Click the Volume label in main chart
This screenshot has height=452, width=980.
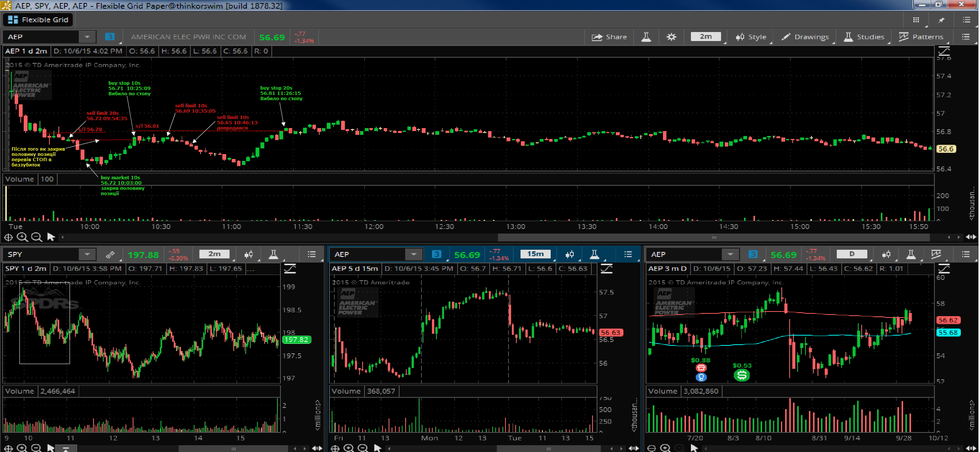[x=20, y=179]
